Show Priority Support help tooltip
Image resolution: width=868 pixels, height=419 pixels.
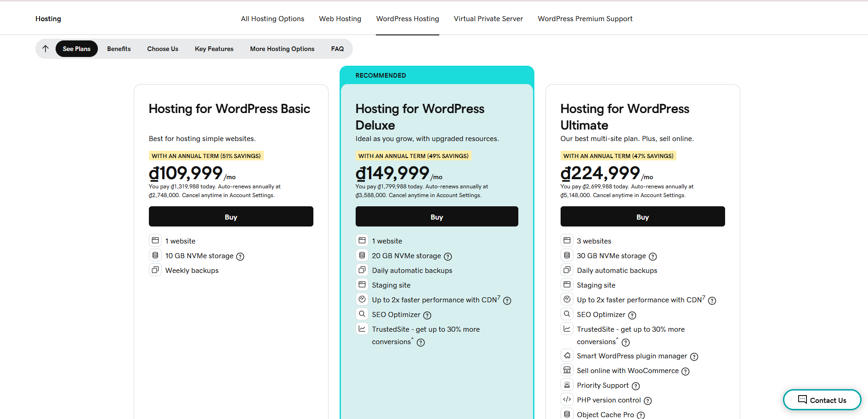tap(635, 386)
